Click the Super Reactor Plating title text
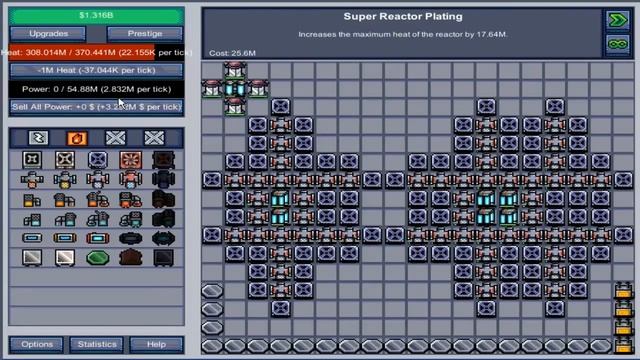This screenshot has height=360, width=640. click(x=403, y=16)
